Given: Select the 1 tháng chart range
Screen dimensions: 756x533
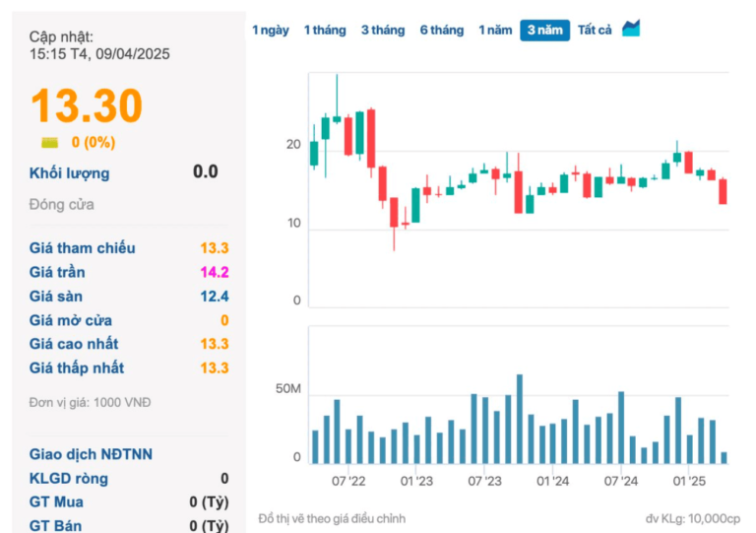Looking at the screenshot, I should (x=325, y=30).
